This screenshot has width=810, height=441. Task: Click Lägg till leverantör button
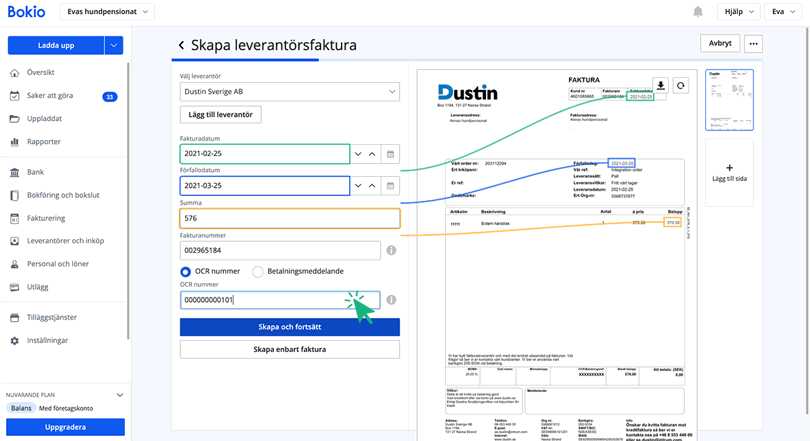pyautogui.click(x=221, y=115)
